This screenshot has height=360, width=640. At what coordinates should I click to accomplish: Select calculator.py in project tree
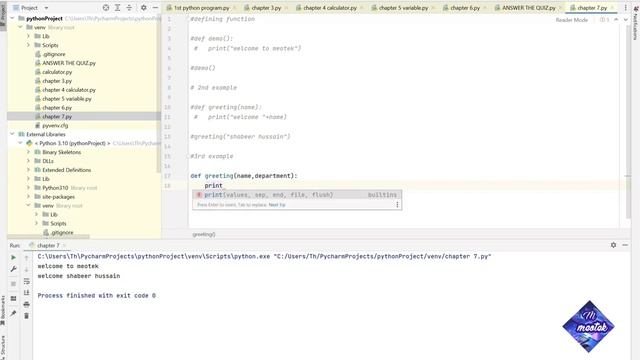point(57,72)
